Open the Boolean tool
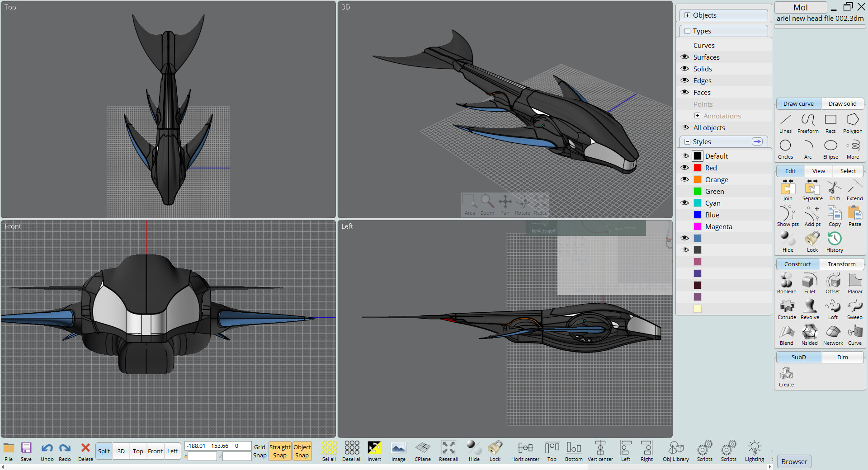868x470 pixels. [786, 283]
